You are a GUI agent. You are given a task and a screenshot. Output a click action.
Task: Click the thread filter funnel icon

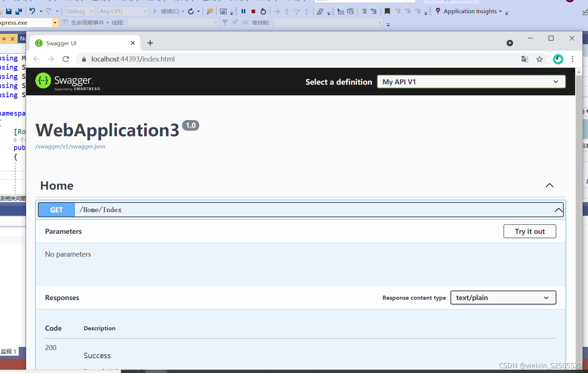tap(225, 23)
